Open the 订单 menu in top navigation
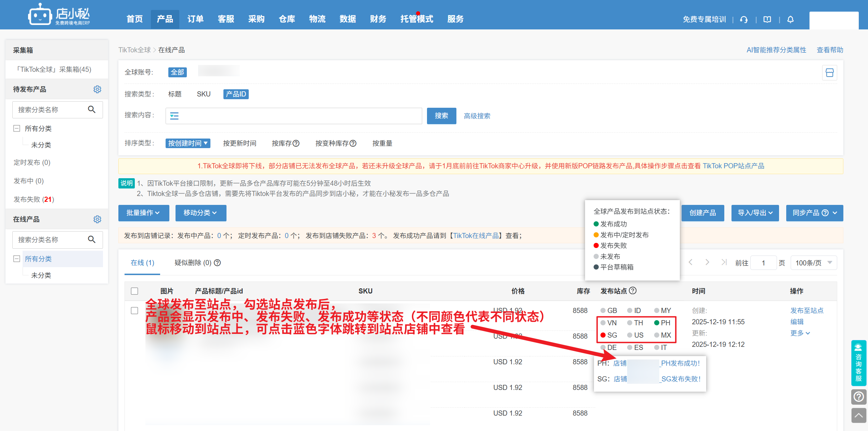The width and height of the screenshot is (868, 431). tap(195, 19)
